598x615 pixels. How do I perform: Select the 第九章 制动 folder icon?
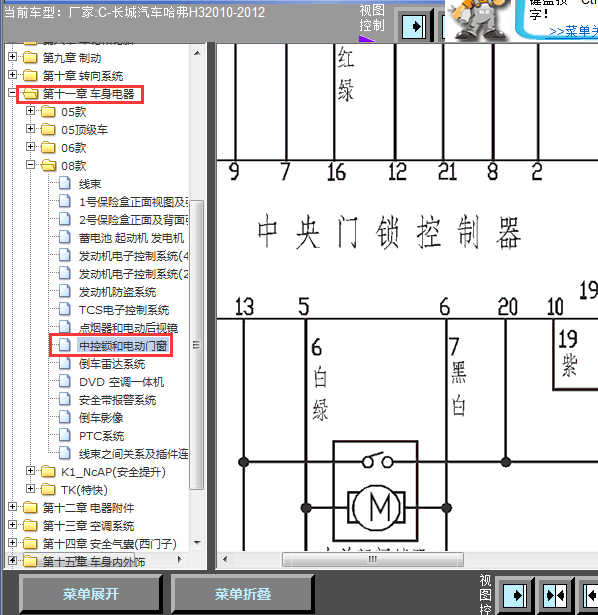tap(30, 57)
